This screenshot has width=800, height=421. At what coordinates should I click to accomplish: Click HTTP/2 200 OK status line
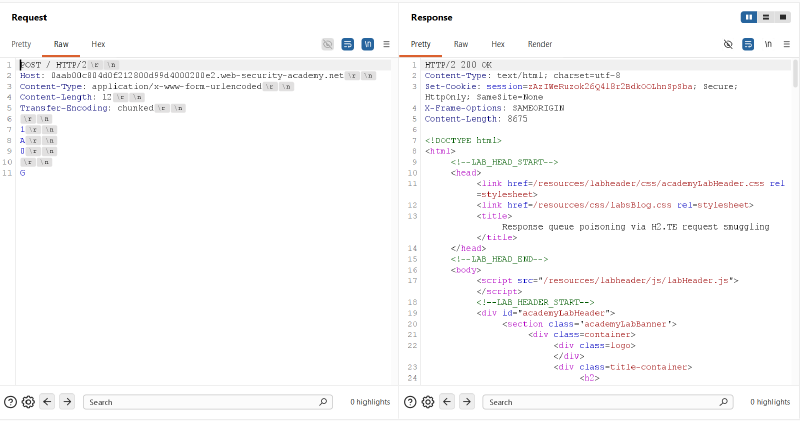pyautogui.click(x=458, y=65)
